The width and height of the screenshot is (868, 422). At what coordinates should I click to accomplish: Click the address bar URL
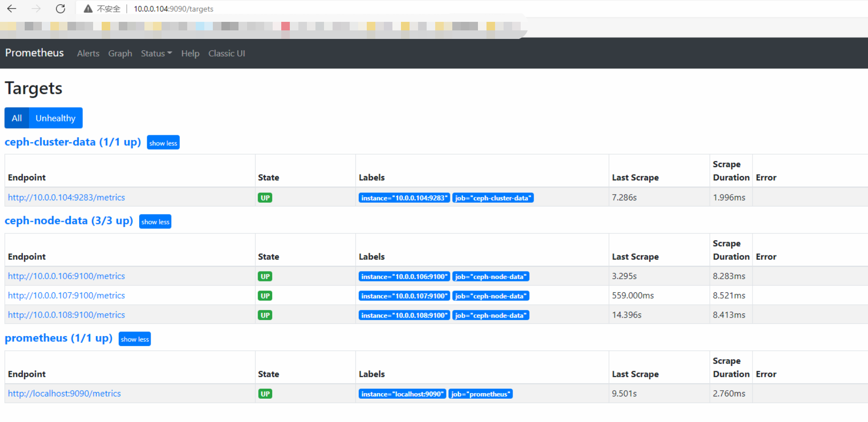[x=173, y=9]
